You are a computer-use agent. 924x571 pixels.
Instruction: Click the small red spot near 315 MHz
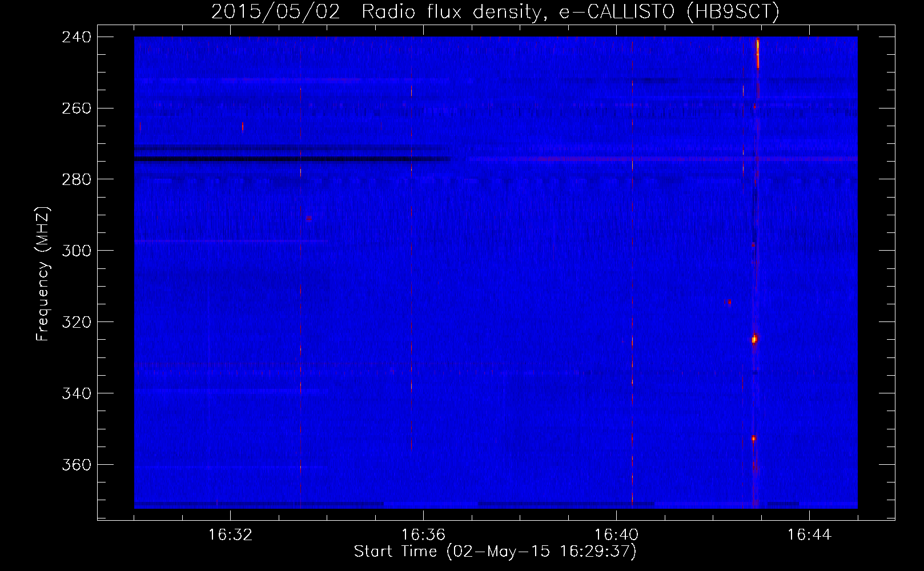[729, 302]
